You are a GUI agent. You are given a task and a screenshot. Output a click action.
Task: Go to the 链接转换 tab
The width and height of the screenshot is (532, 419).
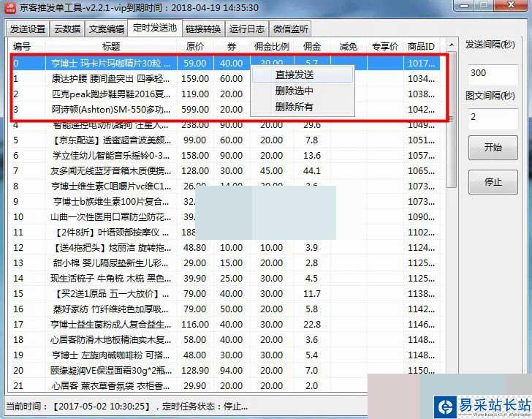(203, 29)
